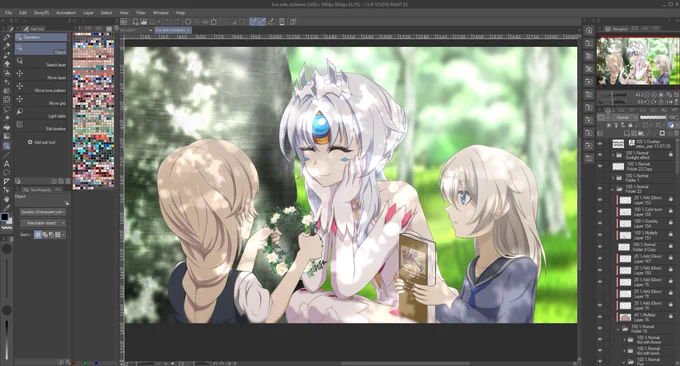
Task: Choose the Light table sub tool
Action: tap(41, 113)
